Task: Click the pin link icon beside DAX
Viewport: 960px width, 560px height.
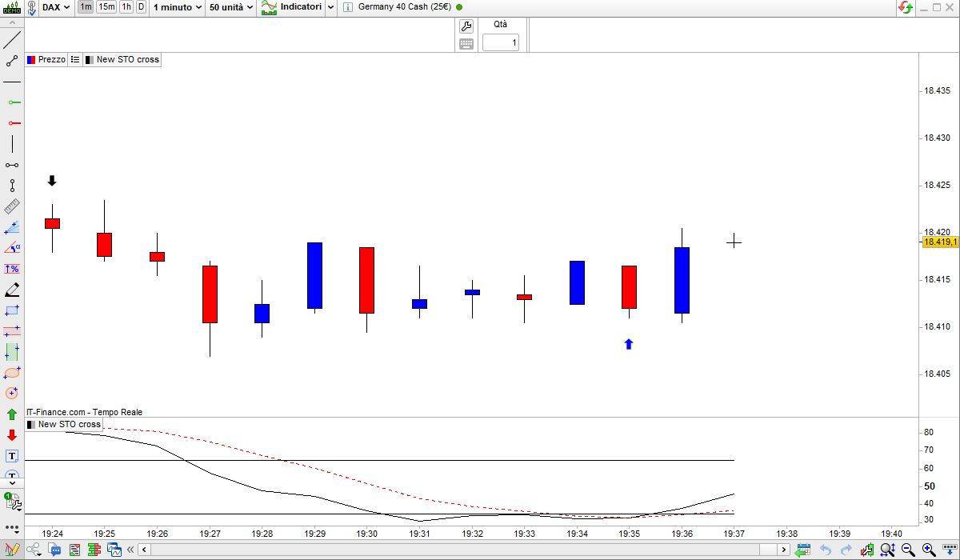Action: pyautogui.click(x=30, y=7)
